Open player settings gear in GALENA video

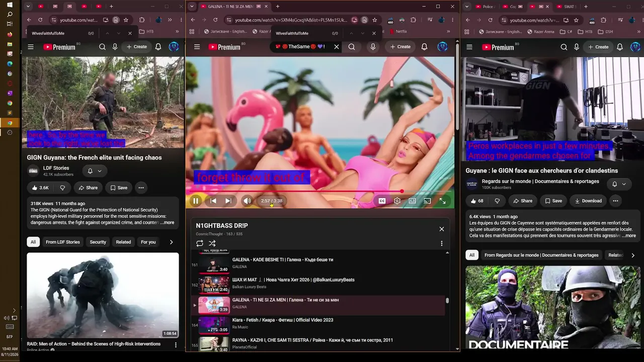pos(397,201)
